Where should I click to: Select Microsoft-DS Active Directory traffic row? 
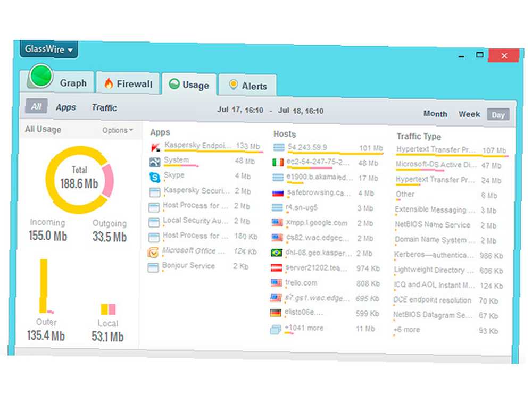[x=448, y=165]
